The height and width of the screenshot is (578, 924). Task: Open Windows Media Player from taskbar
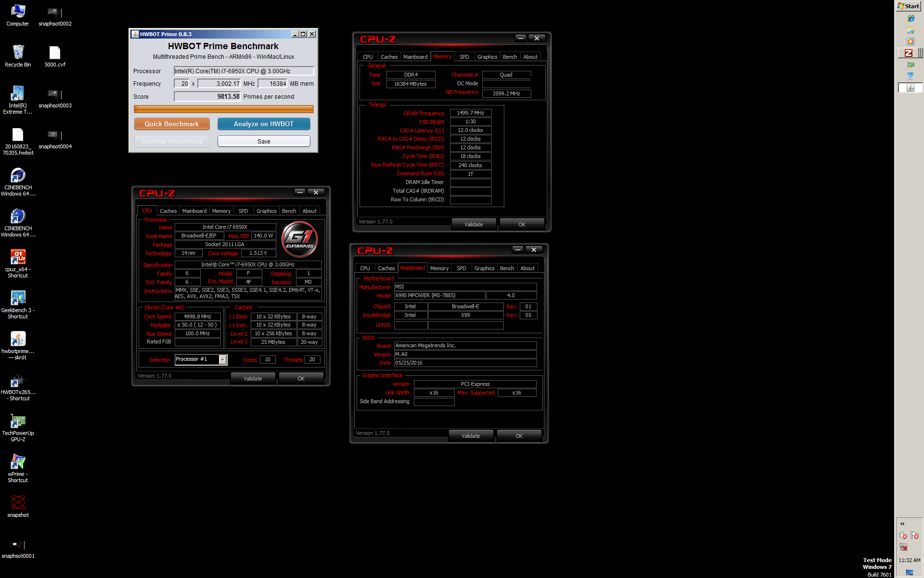point(910,41)
